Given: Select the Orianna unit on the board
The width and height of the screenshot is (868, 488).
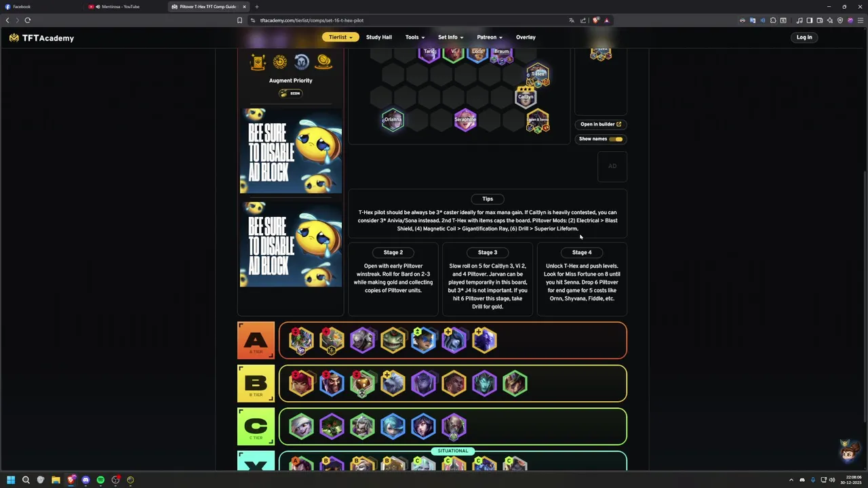Looking at the screenshot, I should [393, 120].
